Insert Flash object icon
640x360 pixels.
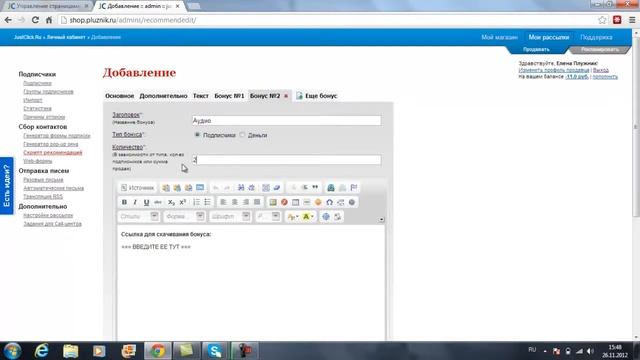[284, 202]
